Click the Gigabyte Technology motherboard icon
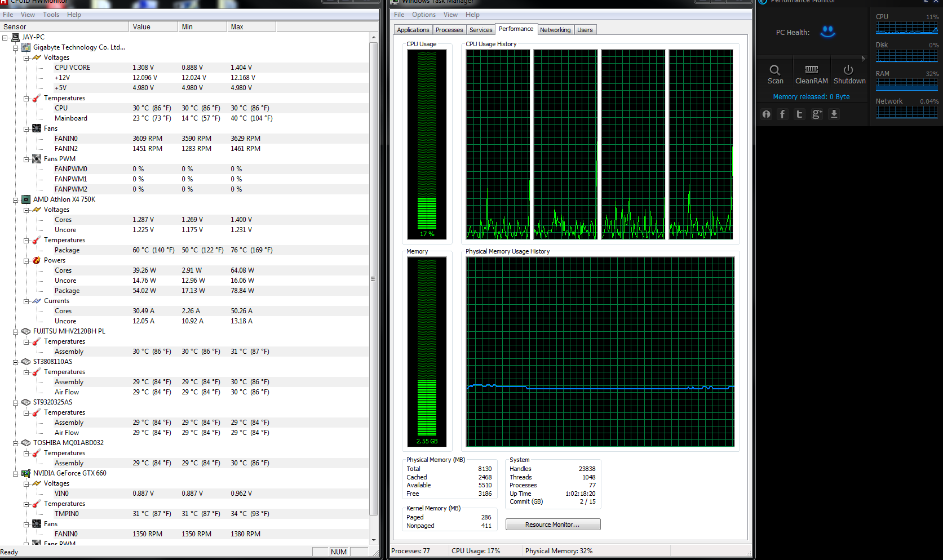Screen dimensions: 943x560 point(26,47)
